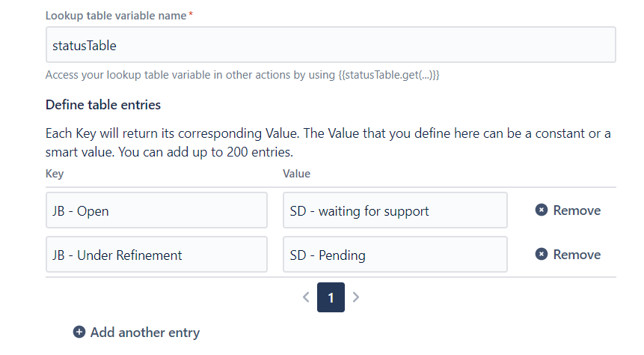Image resolution: width=644 pixels, height=355 pixels.
Task: Select page 1 in the pagination
Action: click(331, 297)
